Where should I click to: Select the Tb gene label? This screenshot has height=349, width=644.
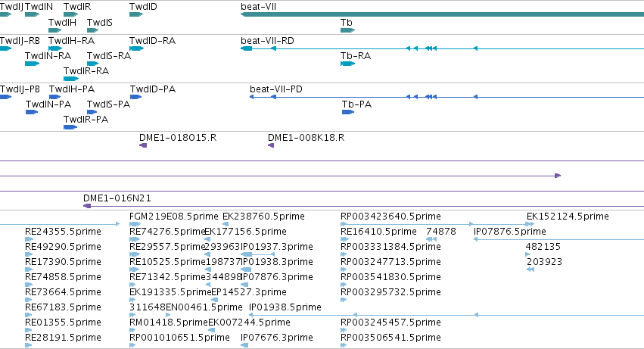tap(347, 23)
